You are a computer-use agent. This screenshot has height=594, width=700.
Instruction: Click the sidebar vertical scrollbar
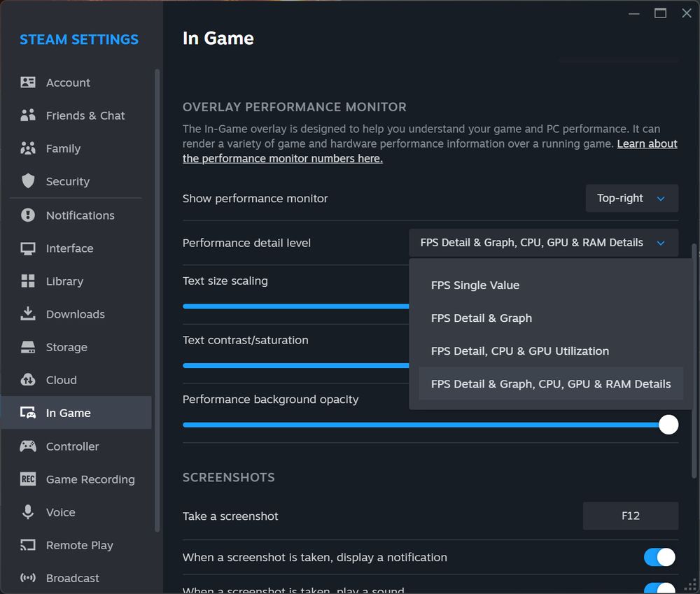pyautogui.click(x=157, y=300)
